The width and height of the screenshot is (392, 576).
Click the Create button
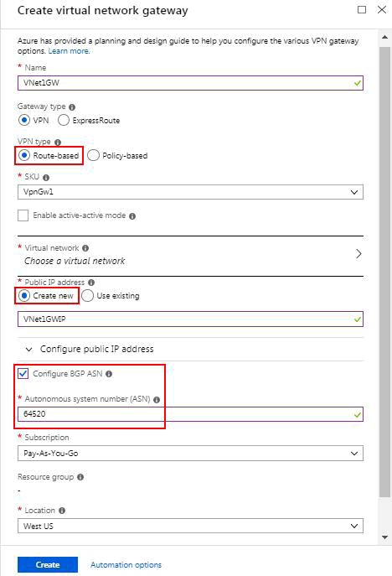48,564
